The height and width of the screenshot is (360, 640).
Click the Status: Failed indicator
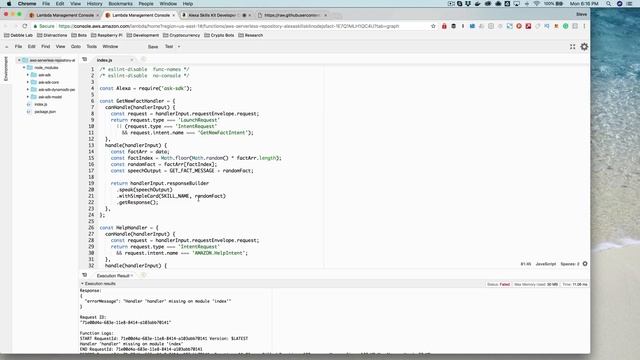click(x=498, y=284)
